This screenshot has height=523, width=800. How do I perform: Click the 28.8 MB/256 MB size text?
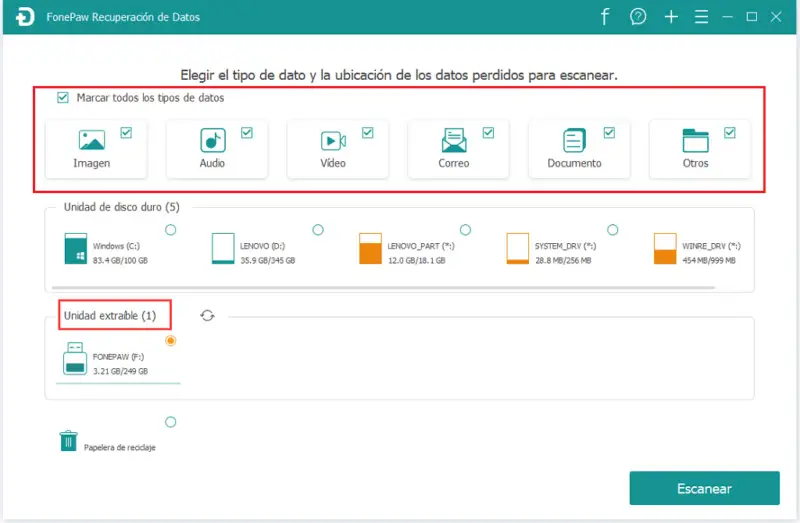click(x=563, y=260)
